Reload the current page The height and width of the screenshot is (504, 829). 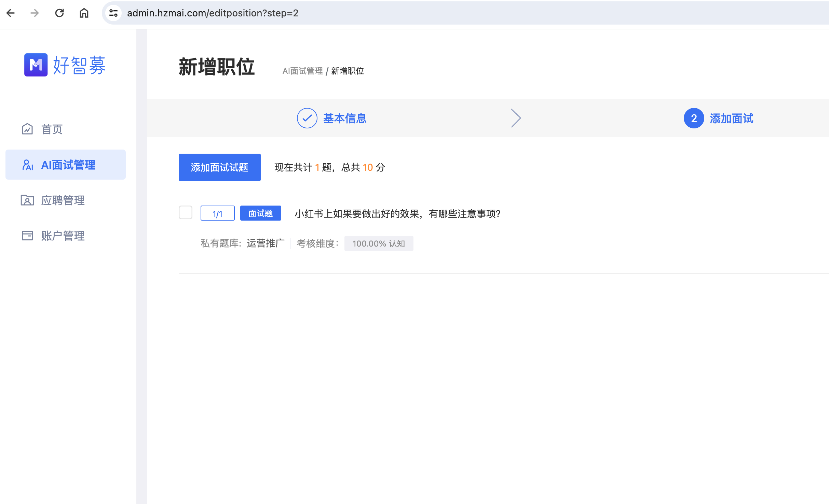(59, 13)
